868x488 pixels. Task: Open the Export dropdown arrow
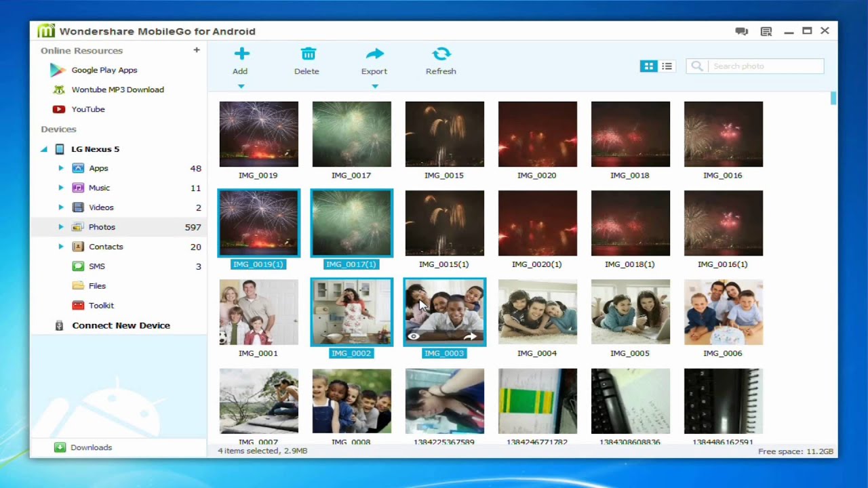(374, 86)
